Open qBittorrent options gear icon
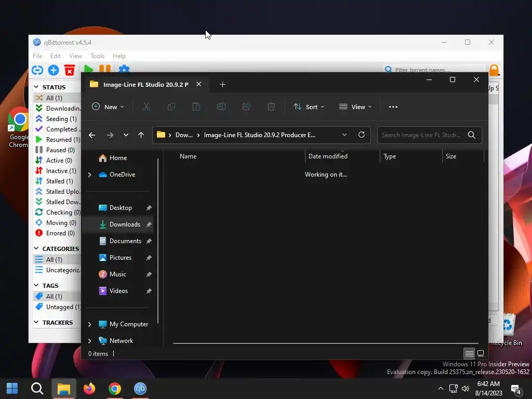 [124, 69]
